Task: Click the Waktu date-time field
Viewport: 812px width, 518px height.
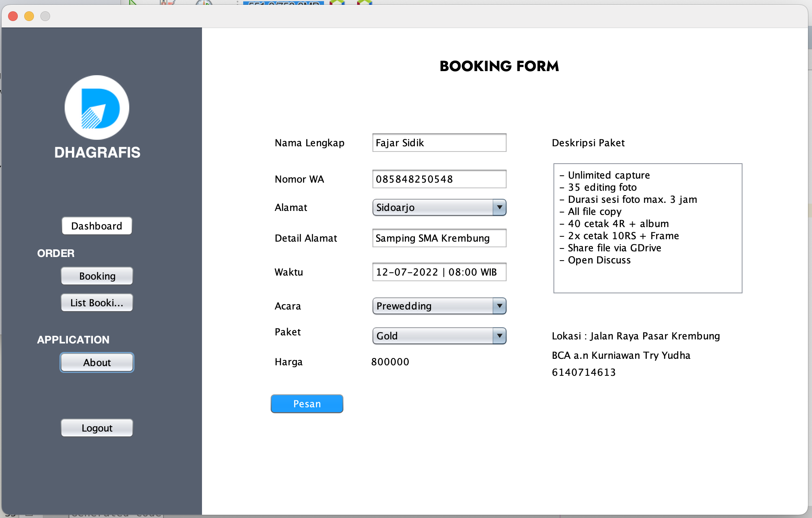Action: (x=439, y=272)
